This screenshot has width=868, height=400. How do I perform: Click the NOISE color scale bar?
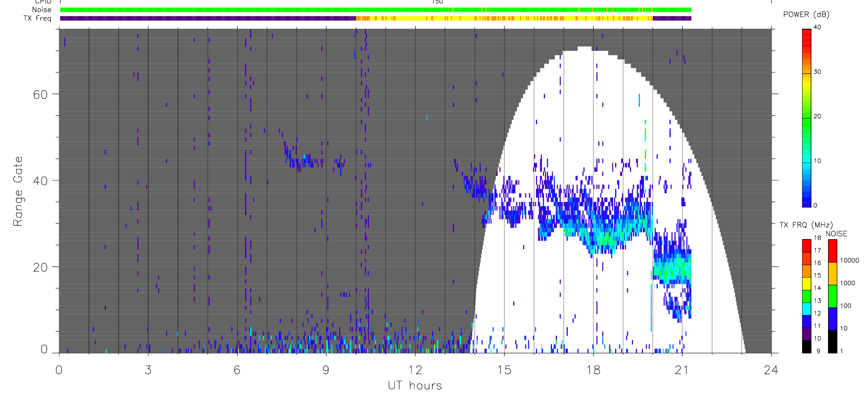tap(833, 296)
